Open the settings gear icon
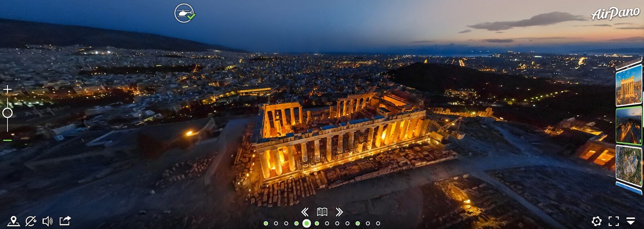 coord(597,221)
